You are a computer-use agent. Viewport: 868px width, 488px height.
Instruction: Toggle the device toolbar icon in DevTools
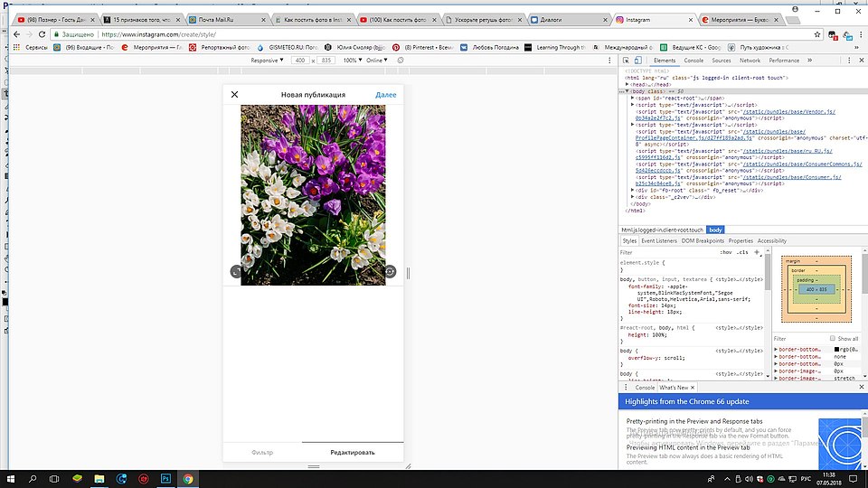coord(640,61)
